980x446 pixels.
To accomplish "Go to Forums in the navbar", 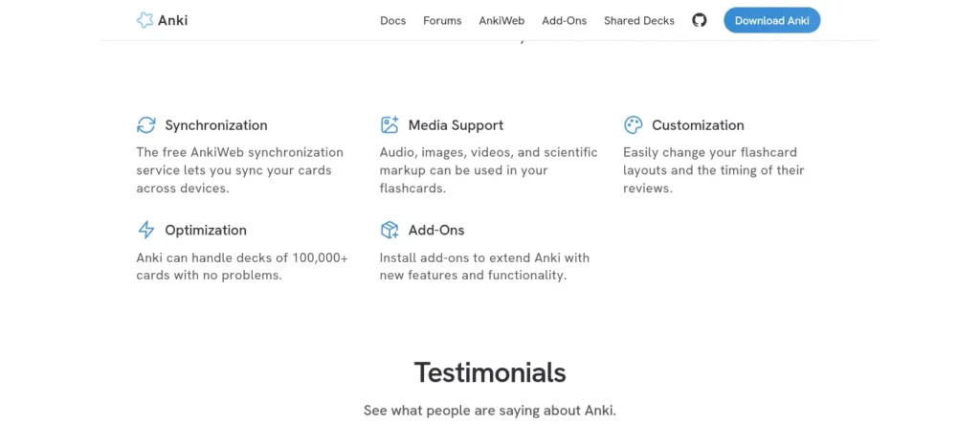I will (442, 21).
